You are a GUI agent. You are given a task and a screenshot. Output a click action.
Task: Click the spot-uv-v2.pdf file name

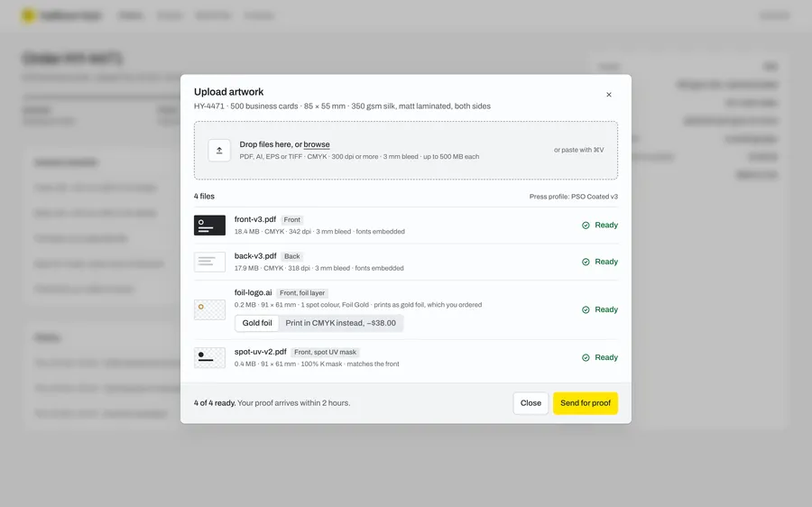click(261, 352)
